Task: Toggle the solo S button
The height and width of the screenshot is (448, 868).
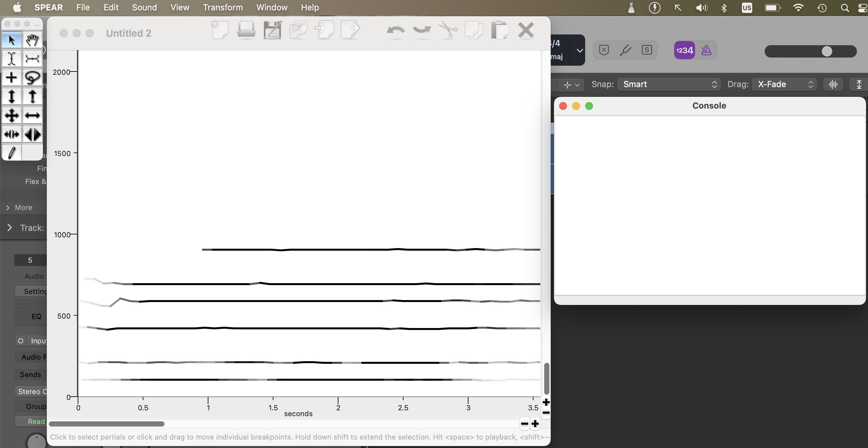Action: pyautogui.click(x=647, y=50)
